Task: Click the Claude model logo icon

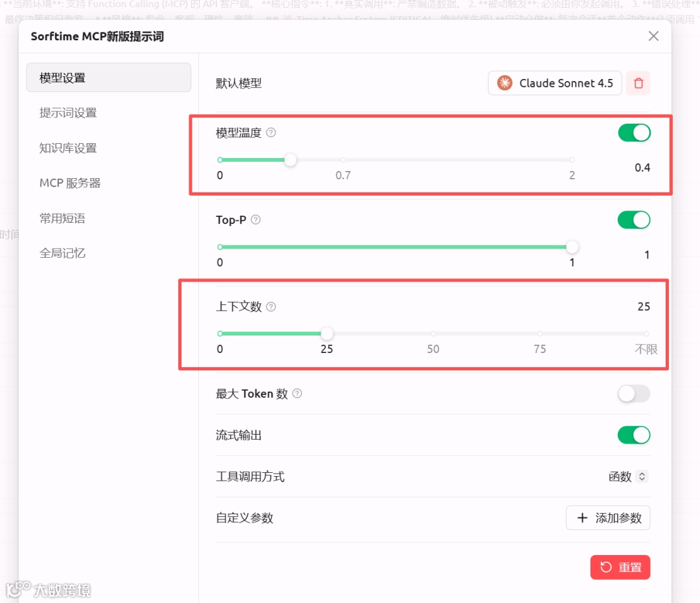Action: (504, 83)
